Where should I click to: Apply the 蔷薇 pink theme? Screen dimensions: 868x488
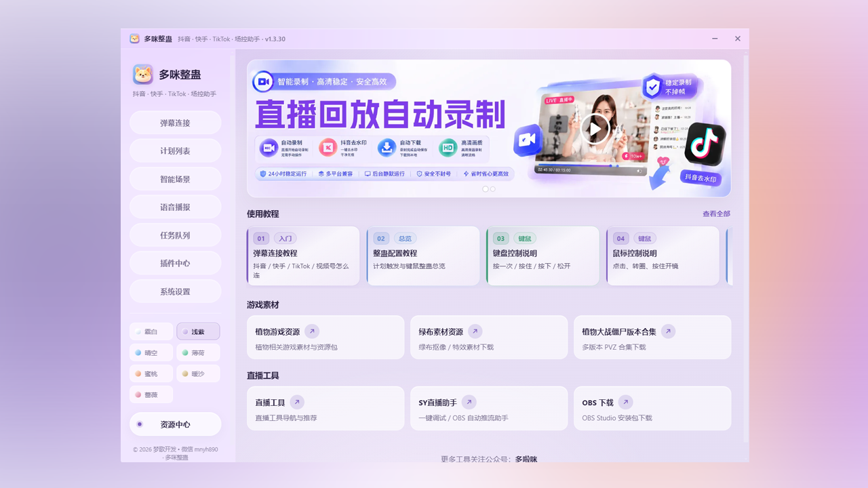(x=151, y=394)
